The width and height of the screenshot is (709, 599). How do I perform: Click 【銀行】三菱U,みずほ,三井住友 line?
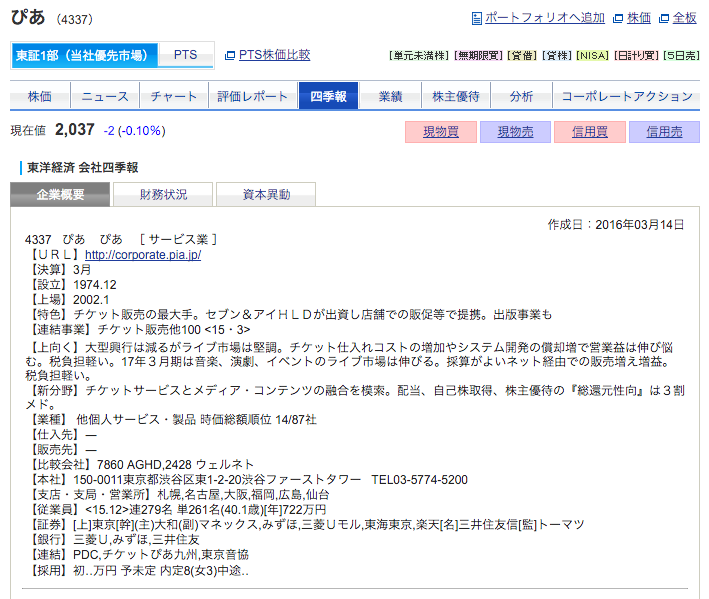(x=113, y=539)
